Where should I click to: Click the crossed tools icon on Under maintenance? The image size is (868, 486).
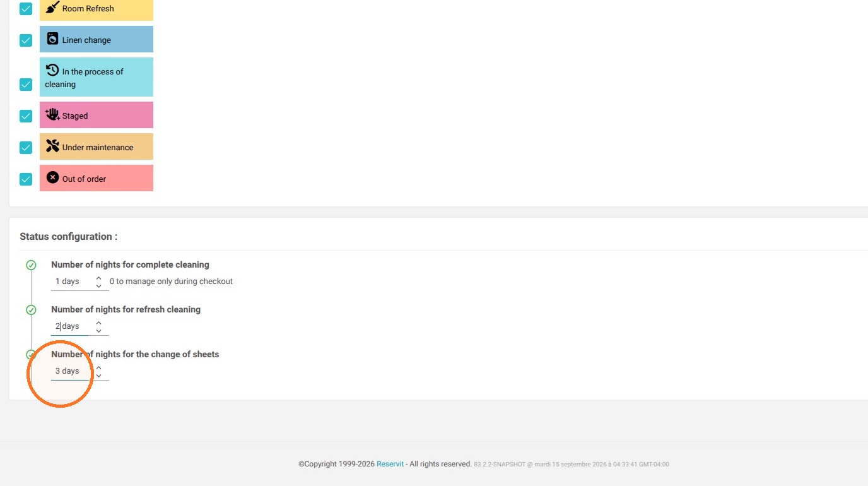coord(53,146)
